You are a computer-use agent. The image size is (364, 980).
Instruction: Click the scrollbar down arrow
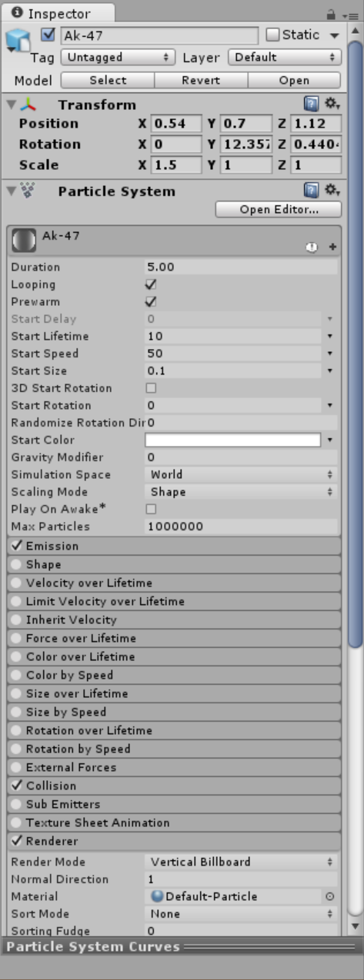[x=355, y=926]
